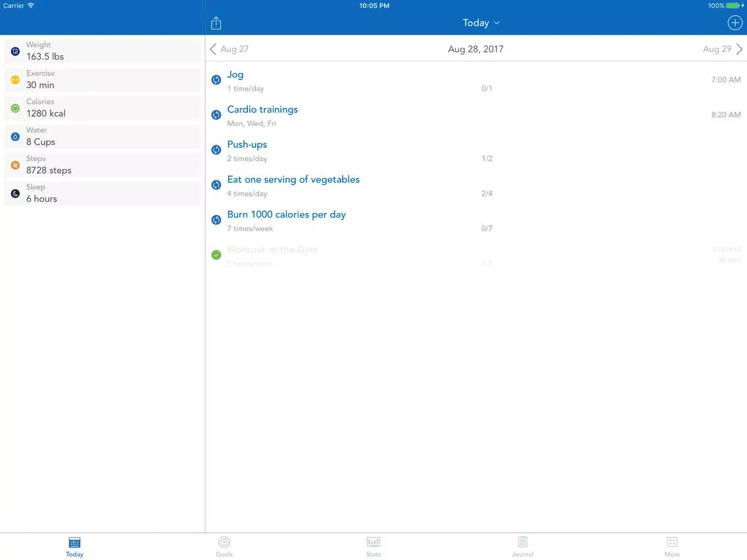
Task: Select the Cardio trainings goal
Action: 262,109
